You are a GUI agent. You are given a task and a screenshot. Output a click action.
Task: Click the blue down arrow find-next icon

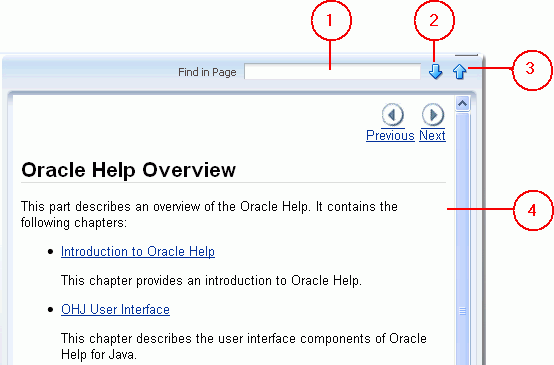435,71
